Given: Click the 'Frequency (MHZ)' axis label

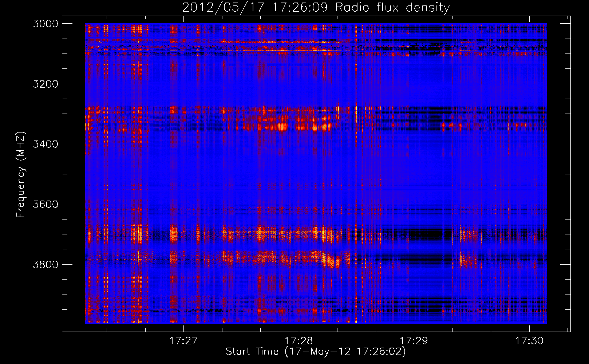Looking at the screenshot, I should (21, 175).
